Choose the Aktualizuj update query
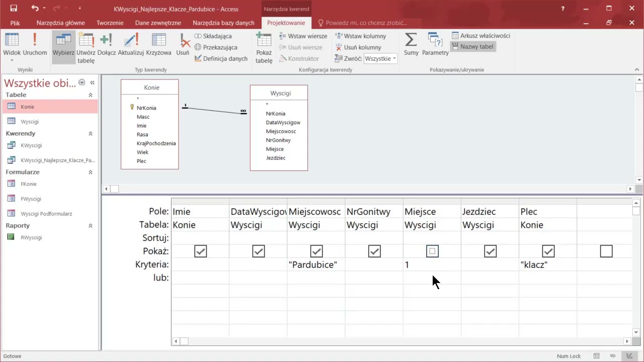 coord(131,45)
